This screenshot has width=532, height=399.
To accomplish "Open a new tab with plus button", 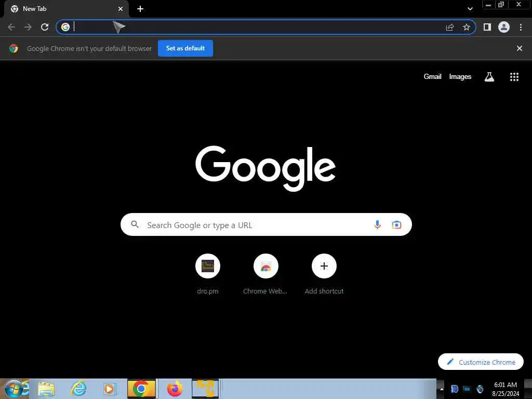I will 140,9.
